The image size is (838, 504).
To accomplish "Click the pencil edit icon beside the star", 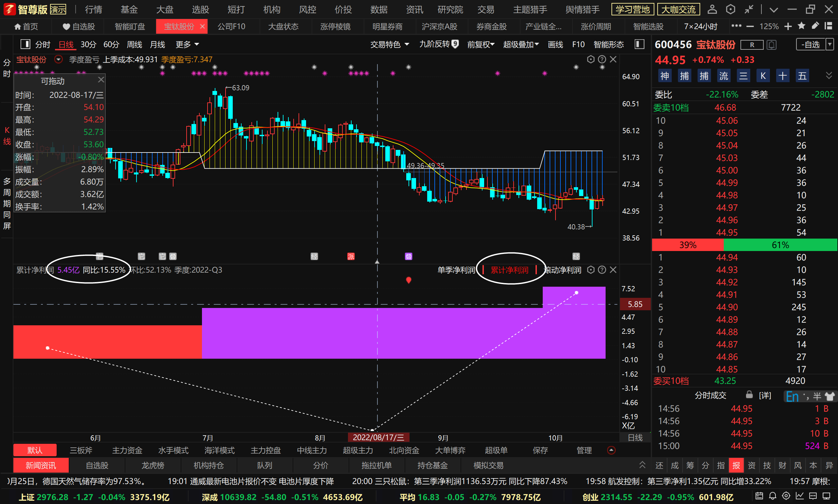I will point(815,26).
